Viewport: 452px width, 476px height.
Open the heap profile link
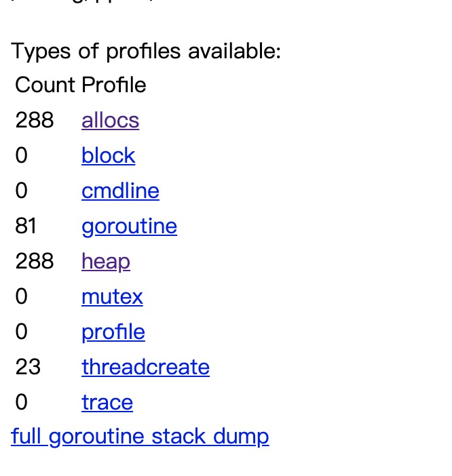pyautogui.click(x=106, y=262)
